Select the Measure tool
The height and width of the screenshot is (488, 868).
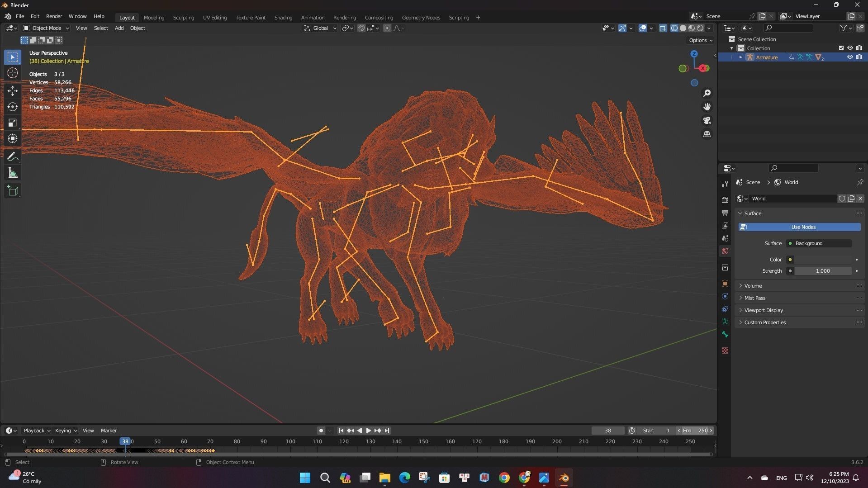pyautogui.click(x=13, y=173)
